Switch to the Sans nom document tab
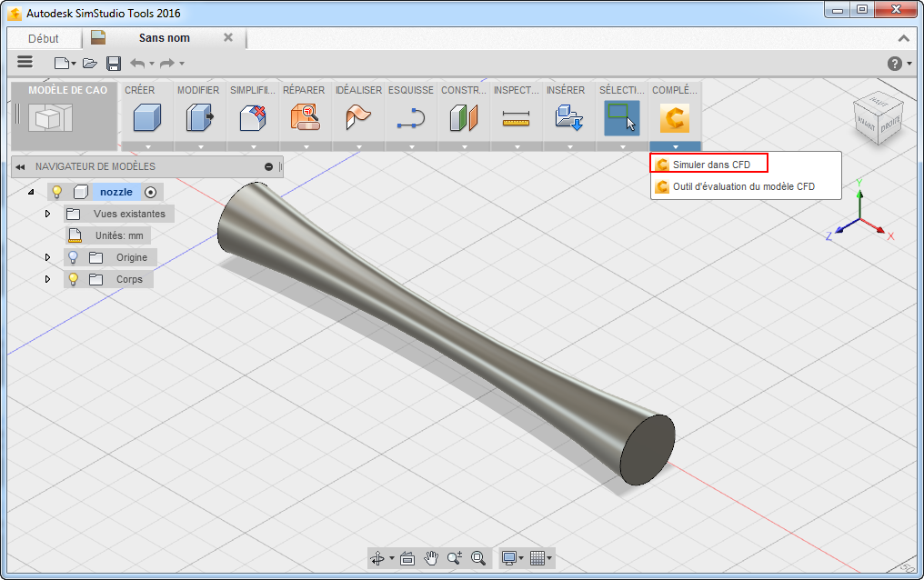The width and height of the screenshot is (924, 580). [x=165, y=37]
